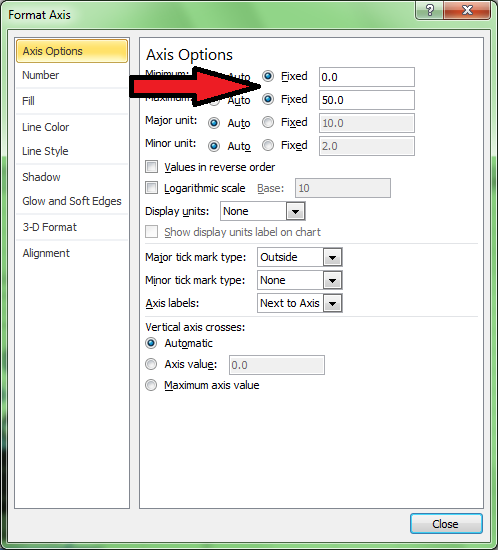The image size is (498, 550).
Task: Select Fixed for Maximum
Action: tap(268, 99)
